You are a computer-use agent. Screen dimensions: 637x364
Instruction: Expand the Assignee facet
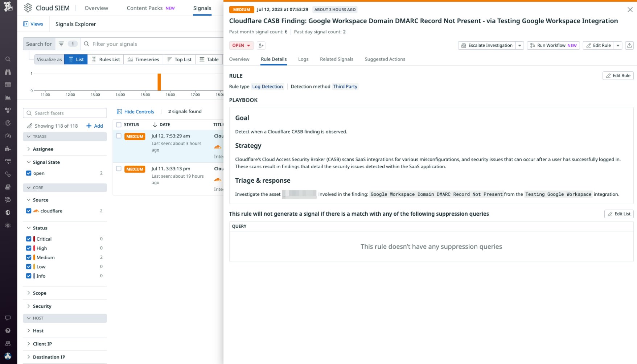(x=43, y=149)
